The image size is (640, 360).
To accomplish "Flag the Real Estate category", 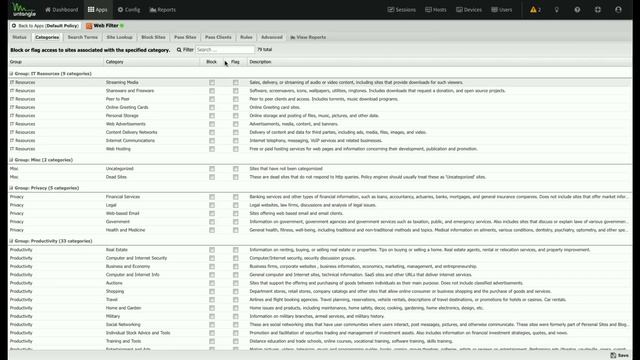I will tap(236, 250).
